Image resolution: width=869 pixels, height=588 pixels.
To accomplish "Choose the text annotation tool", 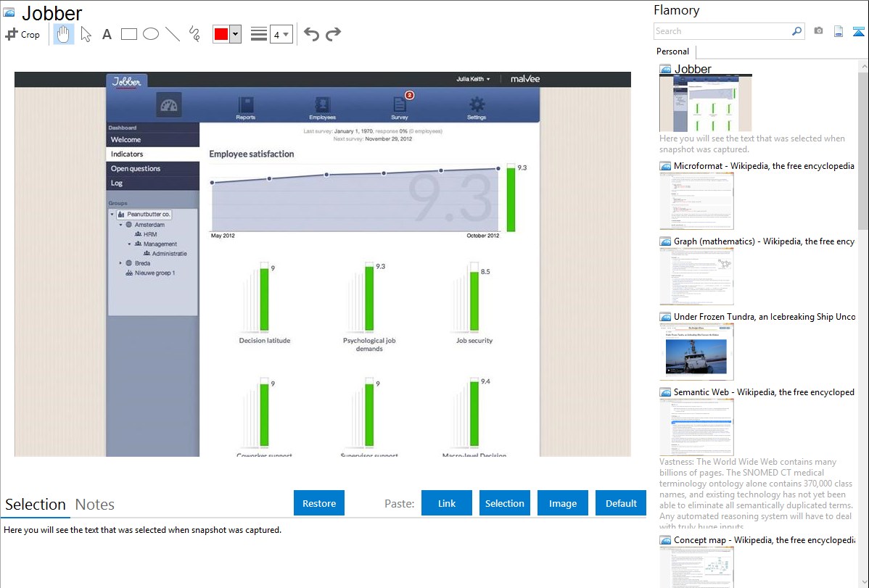I will pyautogui.click(x=107, y=34).
